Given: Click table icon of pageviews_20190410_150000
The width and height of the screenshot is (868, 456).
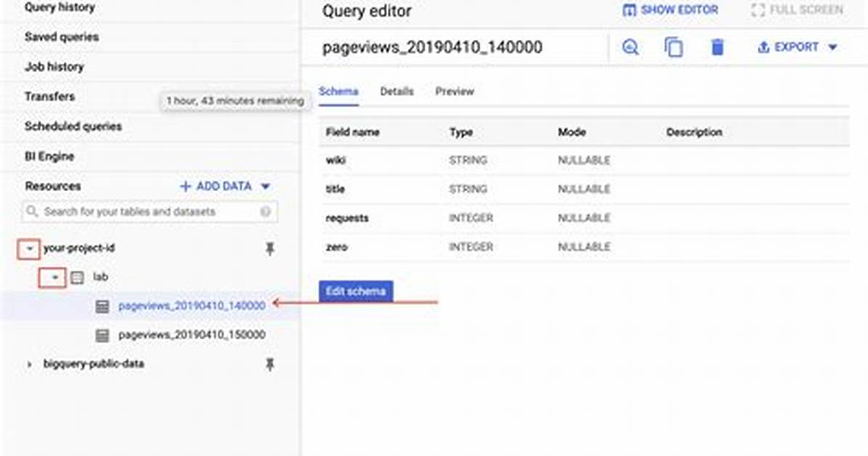Looking at the screenshot, I should pyautogui.click(x=102, y=335).
